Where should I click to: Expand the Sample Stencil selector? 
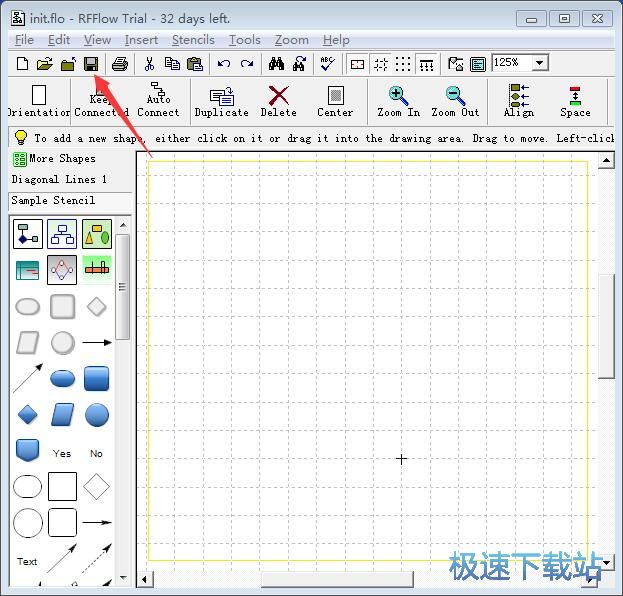point(70,201)
